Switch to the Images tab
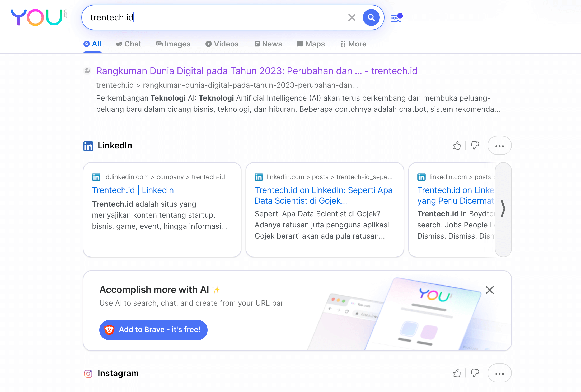Screen dimensions: 581x392 [173, 44]
